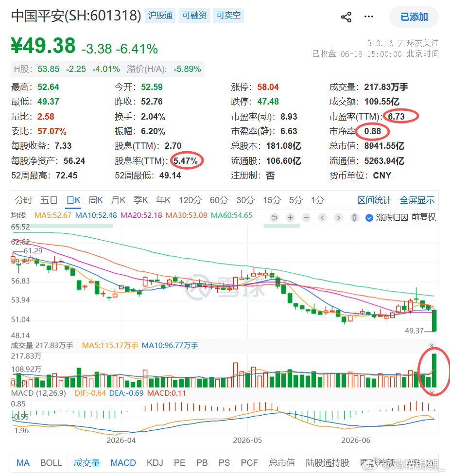Open the more options ellipsis menu

369,17
